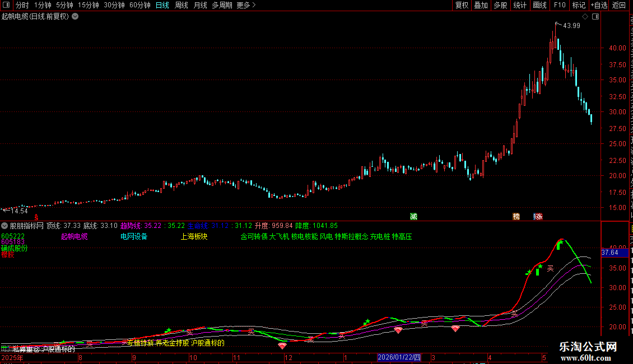Select the 日线 period tab
Image resolution: width=633 pixels, height=364 pixels.
pyautogui.click(x=162, y=5)
